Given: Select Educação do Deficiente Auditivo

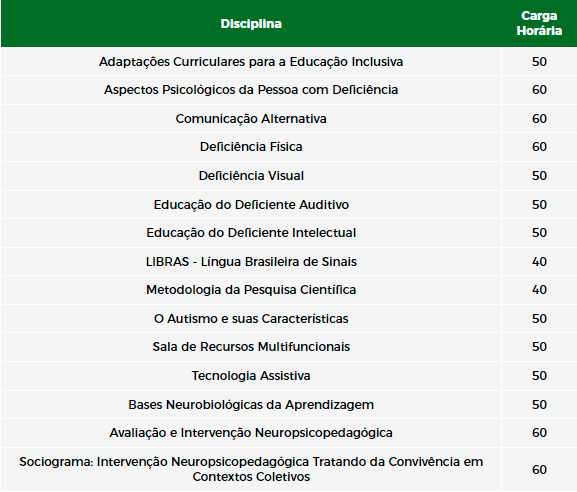Looking at the screenshot, I should [251, 204].
